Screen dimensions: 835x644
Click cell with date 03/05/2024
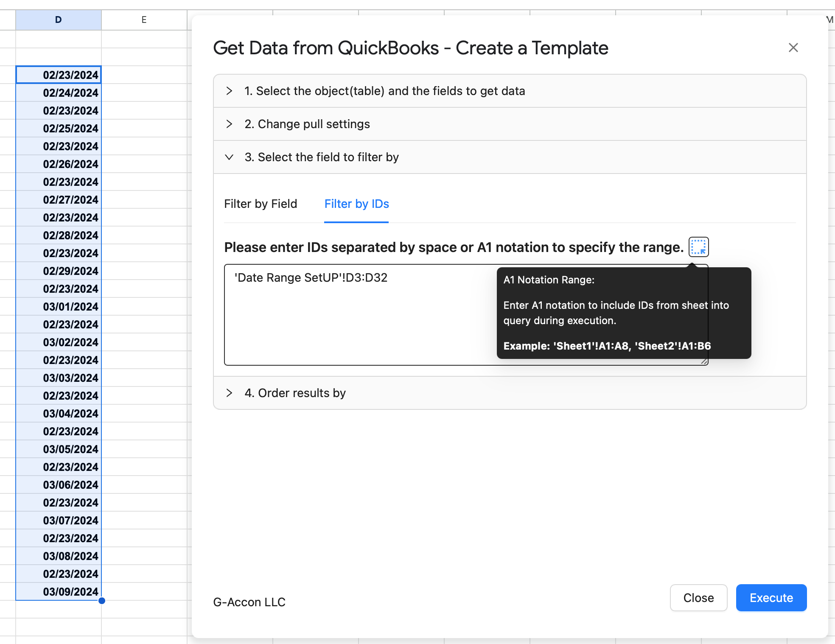click(x=59, y=449)
